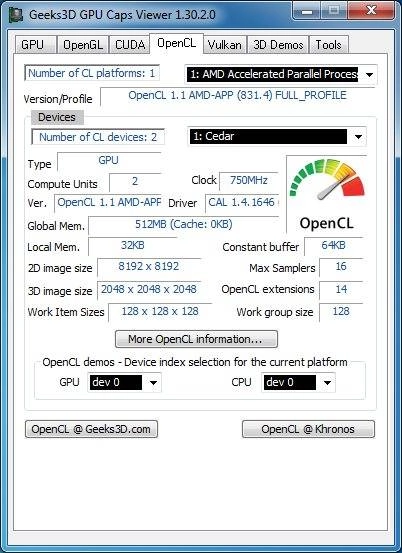Screen dimensions: 402x553
Task: Click the Work Item Sizes value 128 x 128 x 128
Action: click(160, 312)
